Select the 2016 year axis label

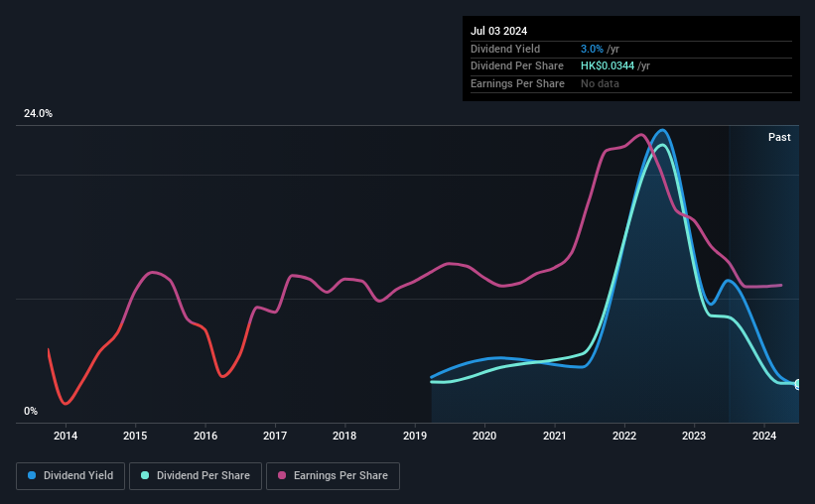pyautogui.click(x=204, y=436)
